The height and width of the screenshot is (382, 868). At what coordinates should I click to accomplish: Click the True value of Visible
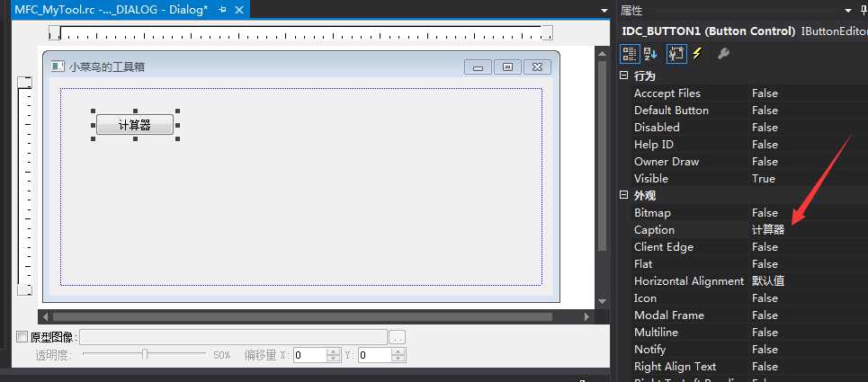764,179
